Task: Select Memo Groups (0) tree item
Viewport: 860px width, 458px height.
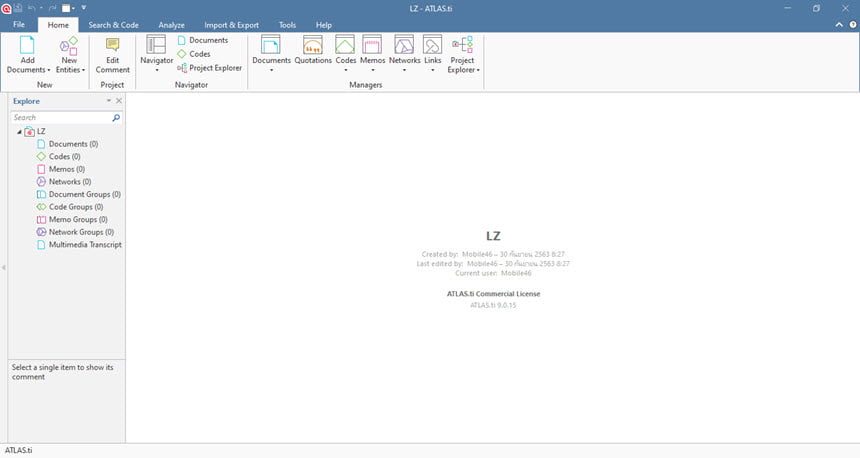Action: click(72, 219)
